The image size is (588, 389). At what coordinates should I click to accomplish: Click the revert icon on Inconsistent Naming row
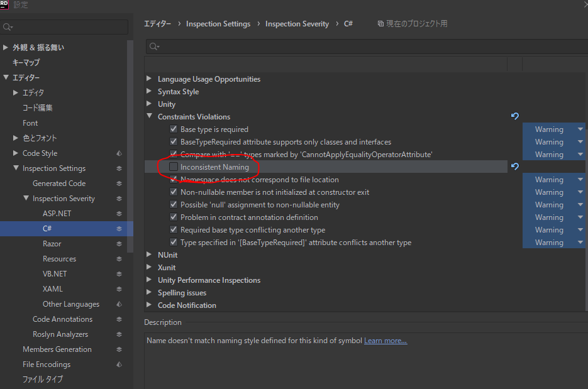coord(514,167)
